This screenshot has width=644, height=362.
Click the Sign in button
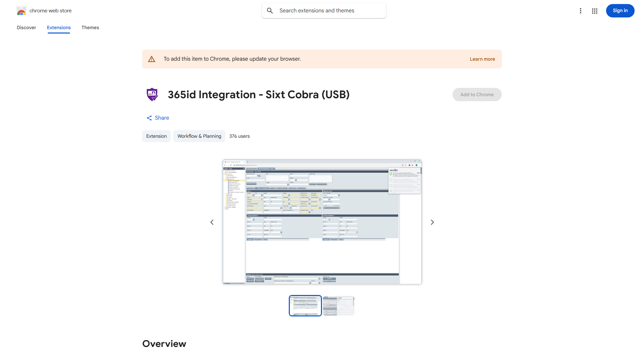[x=620, y=11]
